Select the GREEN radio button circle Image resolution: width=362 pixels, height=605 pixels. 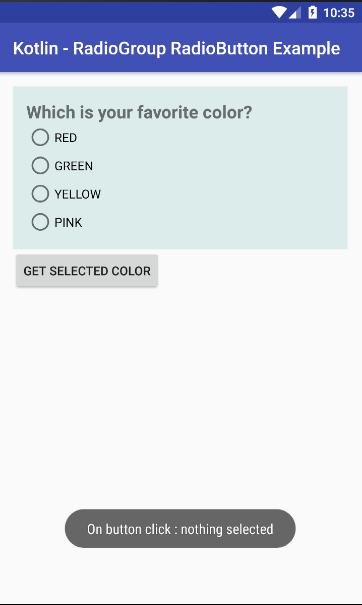point(40,166)
